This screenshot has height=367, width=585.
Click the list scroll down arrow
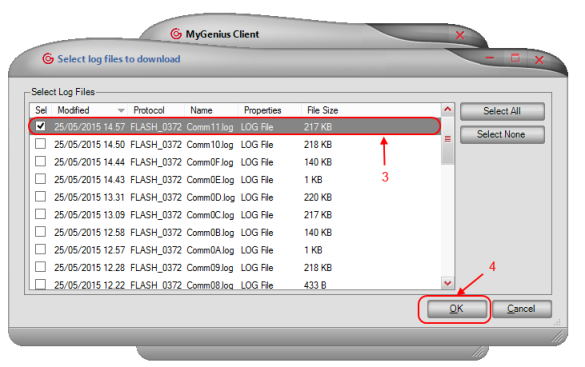pyautogui.click(x=448, y=283)
